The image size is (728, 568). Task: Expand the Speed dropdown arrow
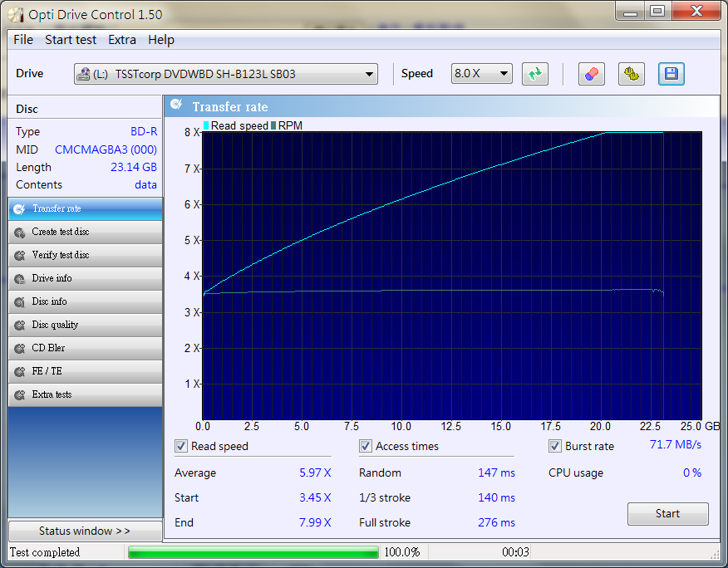[x=504, y=74]
